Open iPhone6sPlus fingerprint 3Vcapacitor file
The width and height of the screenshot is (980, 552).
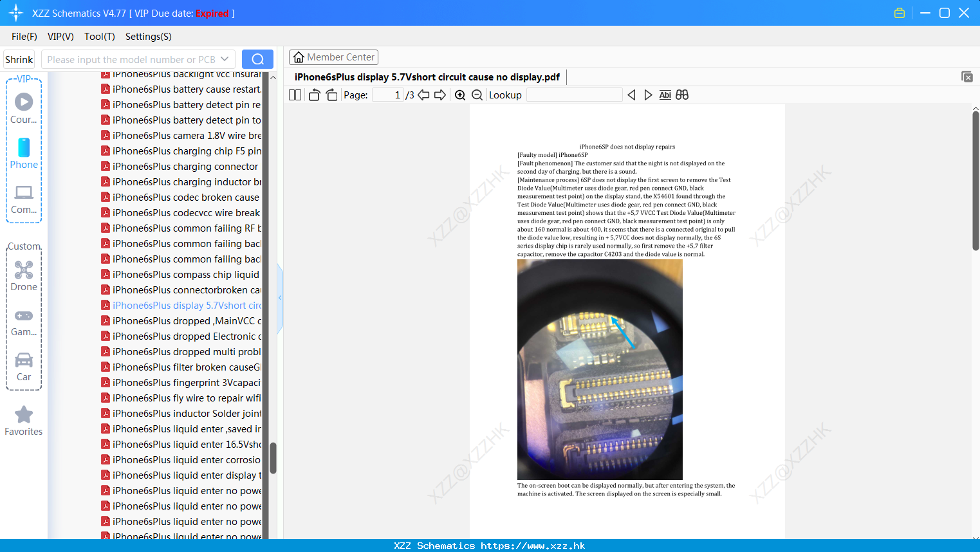tap(181, 383)
